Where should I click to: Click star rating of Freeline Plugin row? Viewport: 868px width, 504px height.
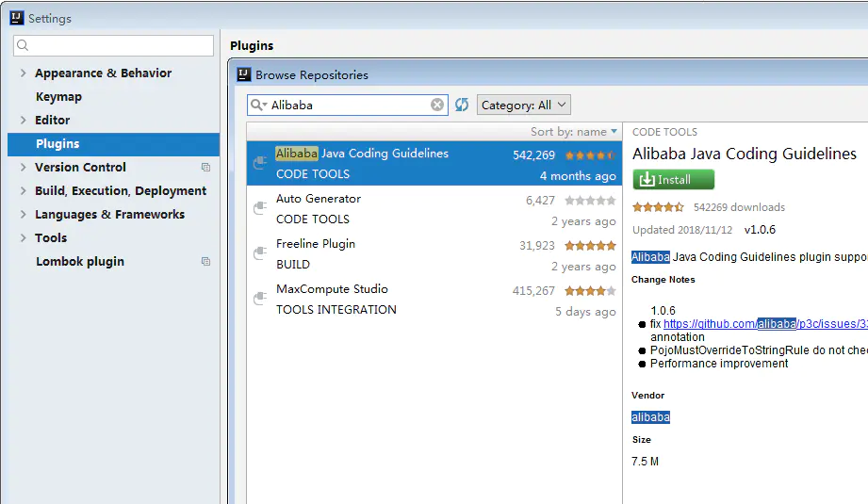click(x=590, y=246)
